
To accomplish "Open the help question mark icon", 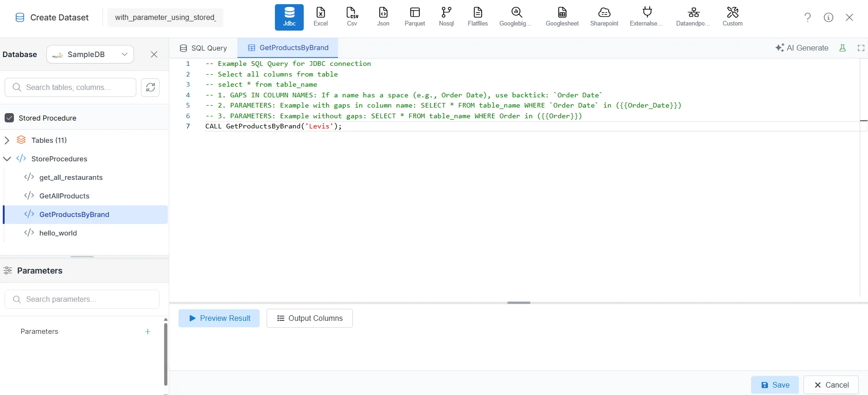I will coord(807,17).
